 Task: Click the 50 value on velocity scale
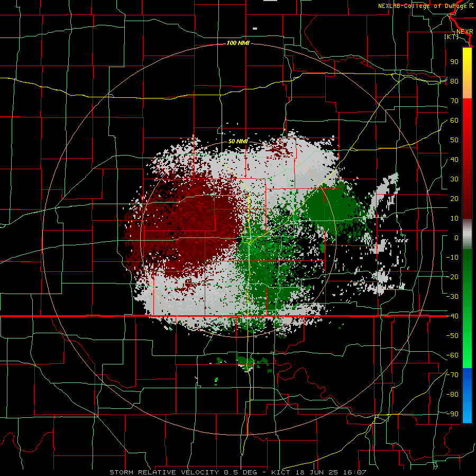pyautogui.click(x=454, y=140)
